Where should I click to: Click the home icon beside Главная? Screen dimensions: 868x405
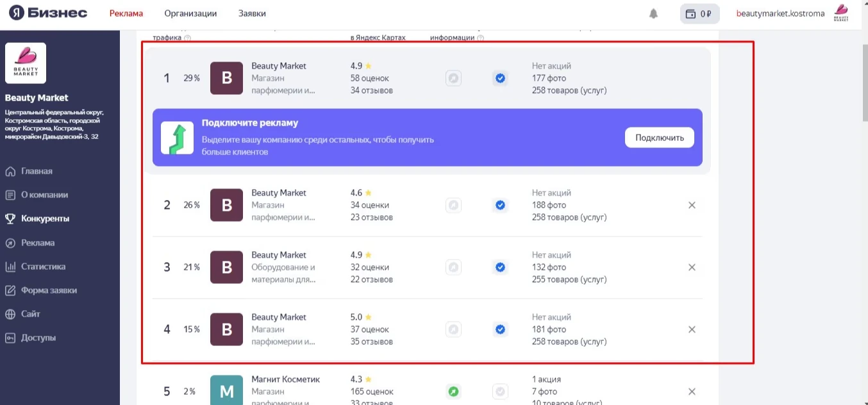(x=10, y=171)
